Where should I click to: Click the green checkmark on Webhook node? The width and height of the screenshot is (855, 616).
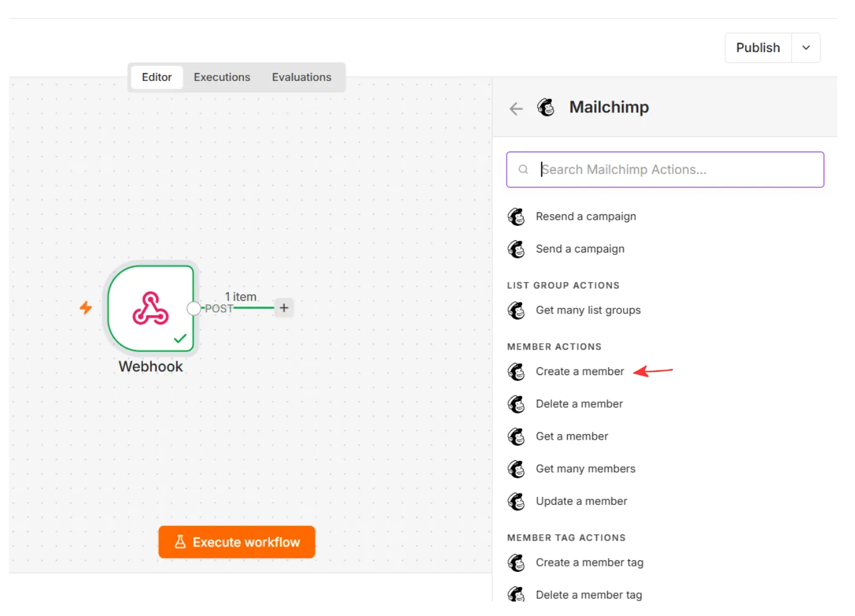pyautogui.click(x=180, y=339)
